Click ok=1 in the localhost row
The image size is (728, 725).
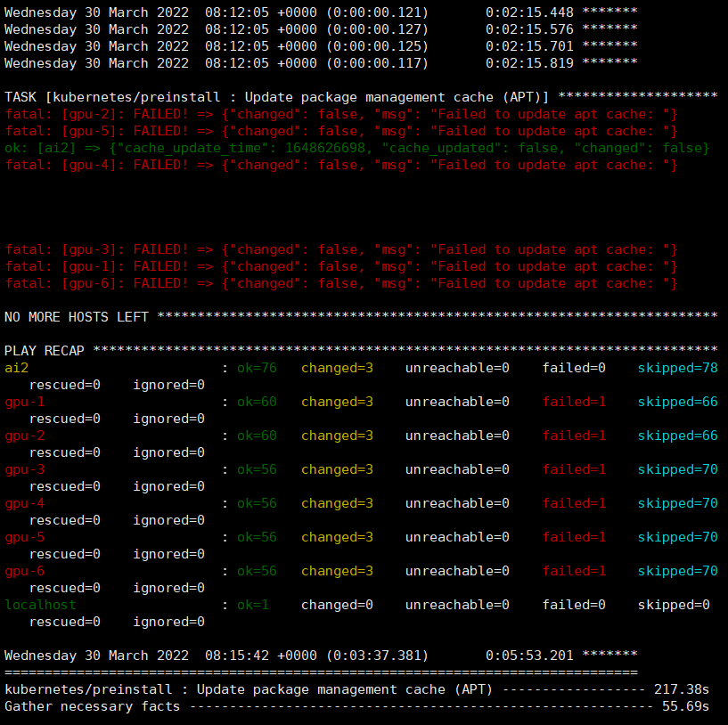(252, 605)
